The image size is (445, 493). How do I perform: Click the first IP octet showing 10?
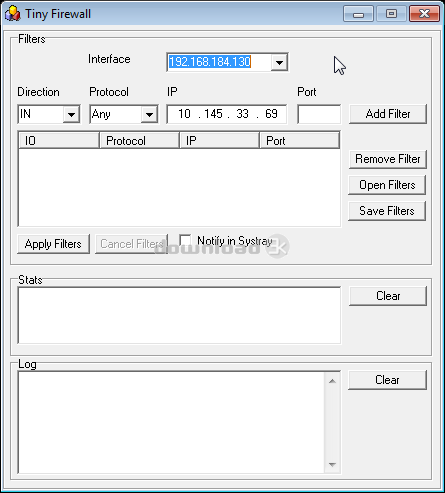(x=184, y=114)
